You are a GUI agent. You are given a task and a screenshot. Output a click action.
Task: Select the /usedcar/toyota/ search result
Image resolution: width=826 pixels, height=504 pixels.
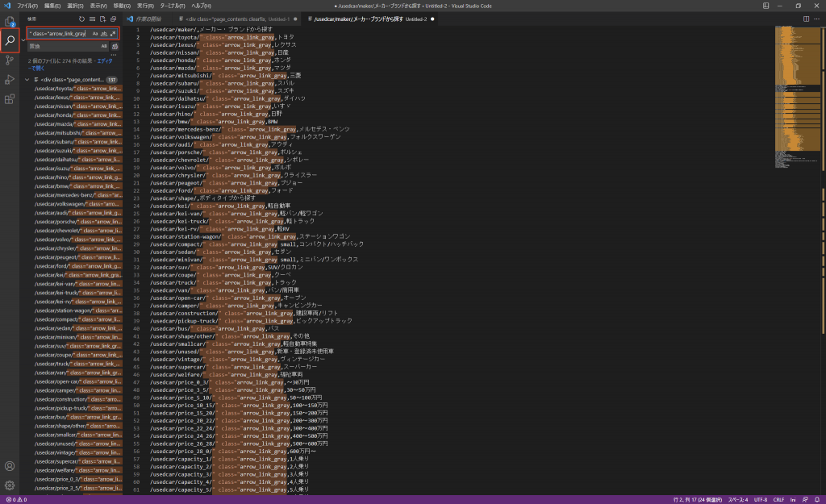pos(78,89)
